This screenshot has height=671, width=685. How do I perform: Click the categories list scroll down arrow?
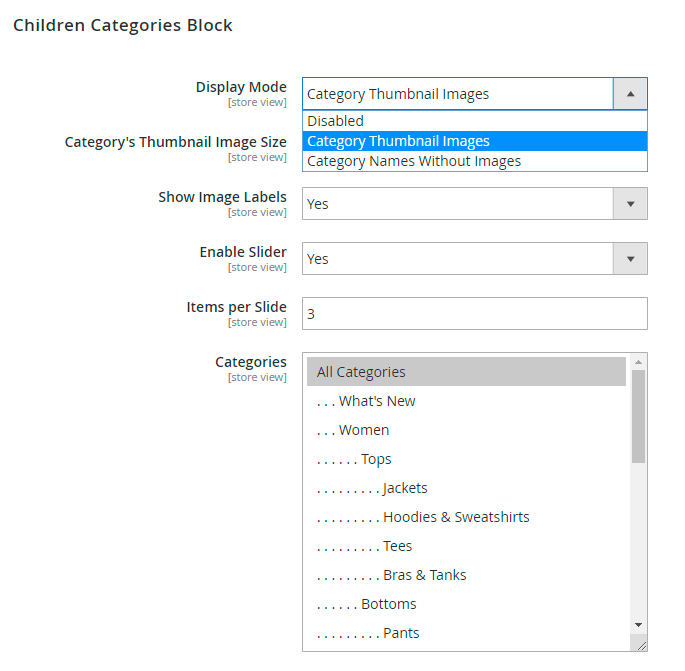pos(639,626)
